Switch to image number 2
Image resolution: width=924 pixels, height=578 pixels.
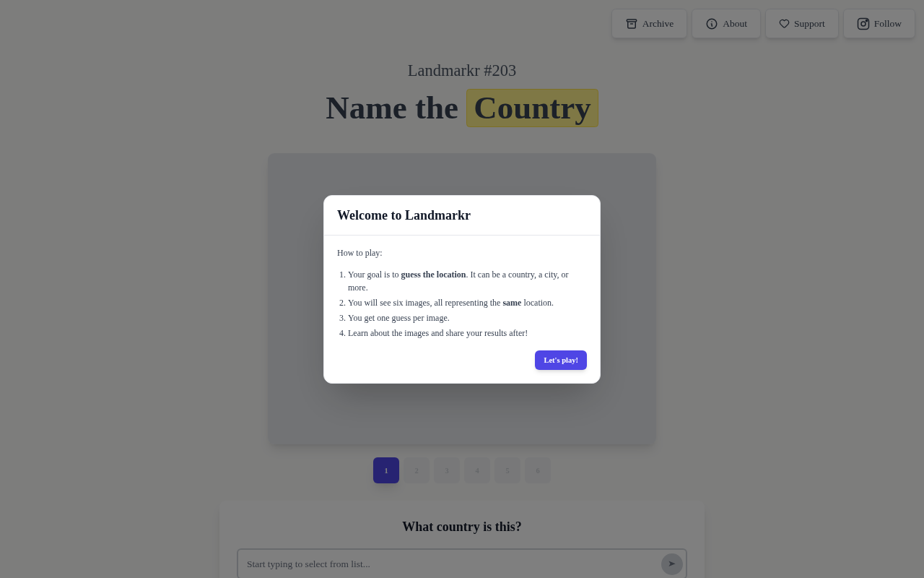417,470
